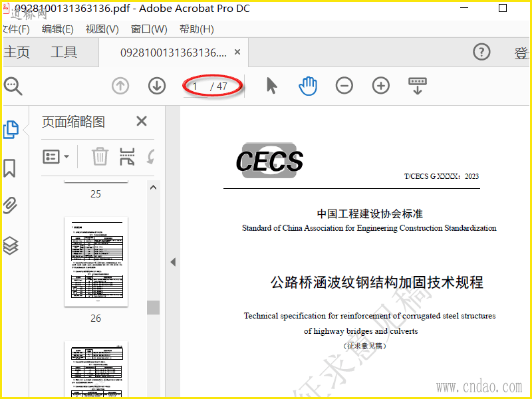The width and height of the screenshot is (532, 399).
Task: Click the title 公路桥涵波纹钢结构加固技术规程
Action: (376, 282)
